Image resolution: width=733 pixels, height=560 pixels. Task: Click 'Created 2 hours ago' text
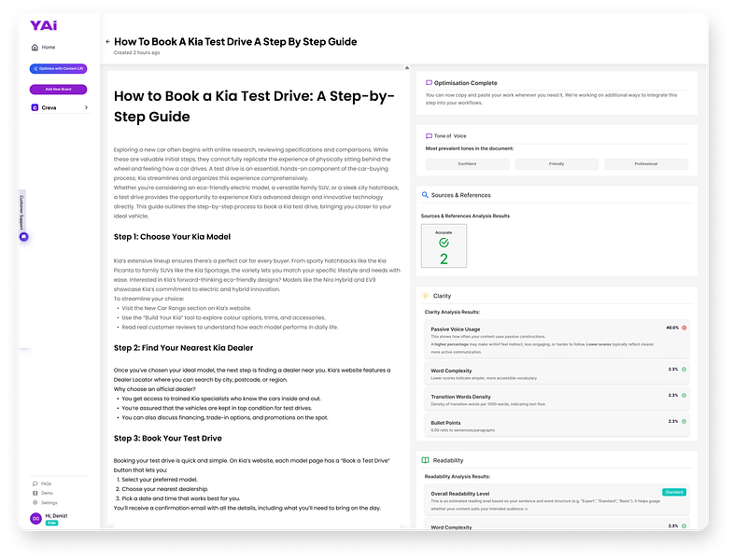[136, 53]
